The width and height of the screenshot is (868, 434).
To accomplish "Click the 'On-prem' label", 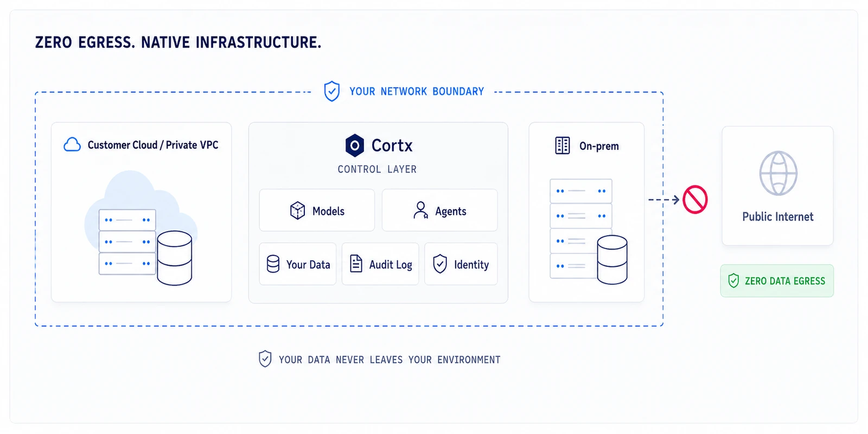I will (599, 146).
